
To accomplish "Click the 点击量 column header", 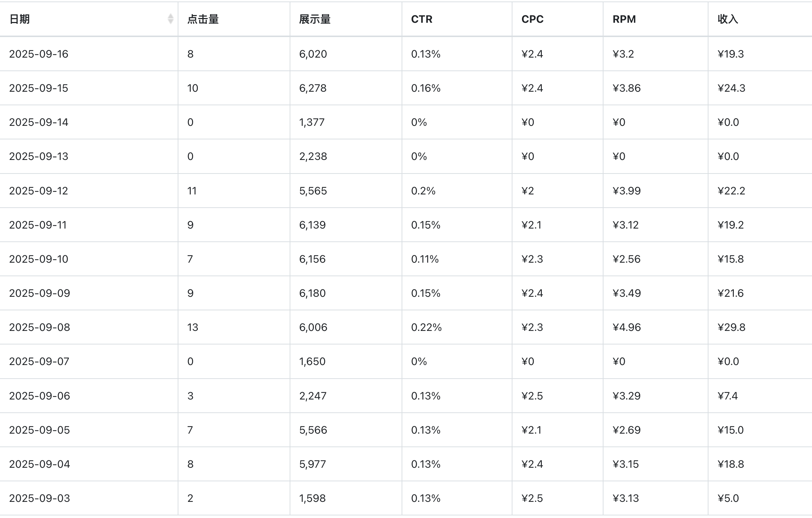I will [203, 19].
